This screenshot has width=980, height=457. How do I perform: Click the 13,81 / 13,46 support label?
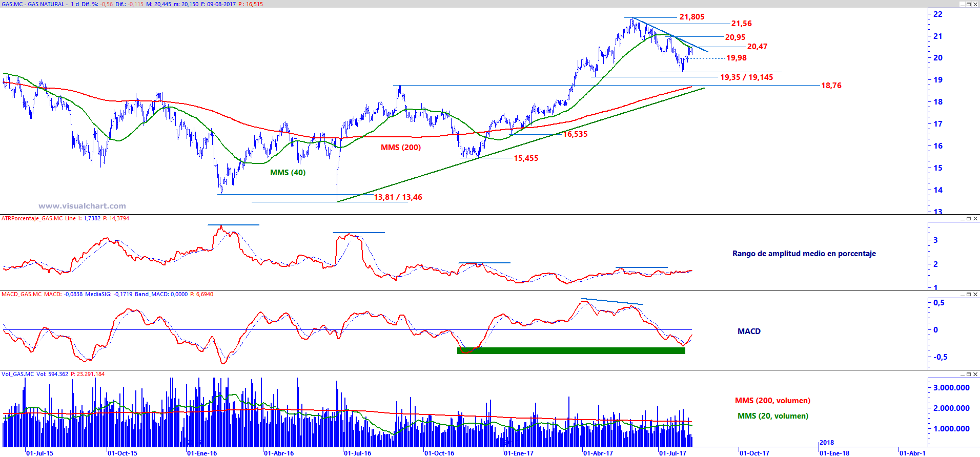(x=398, y=197)
